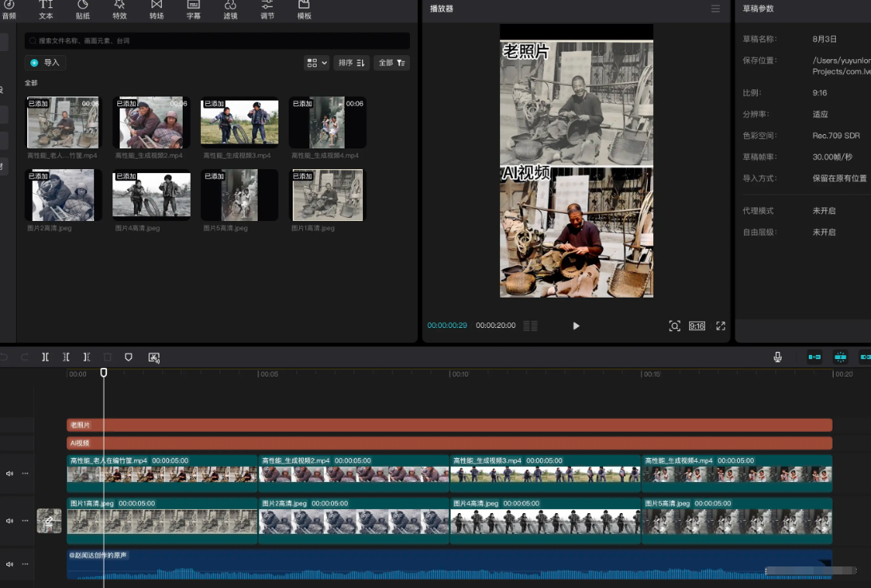Click the media search input field

point(217,41)
